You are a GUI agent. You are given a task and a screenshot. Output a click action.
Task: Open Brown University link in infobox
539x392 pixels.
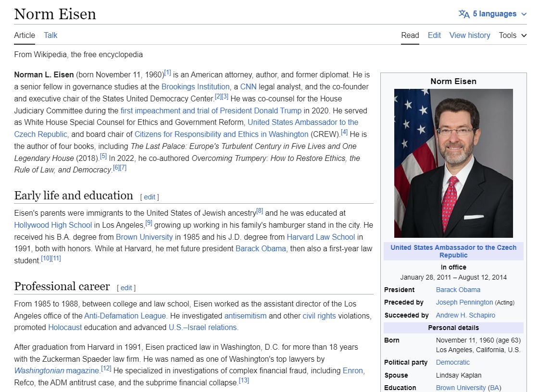pos(461,388)
